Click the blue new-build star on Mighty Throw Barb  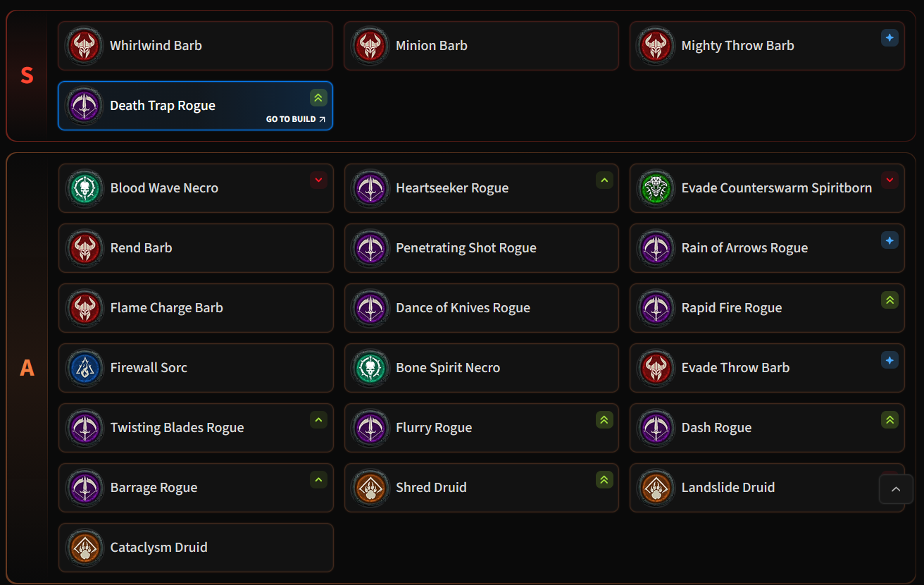point(889,38)
